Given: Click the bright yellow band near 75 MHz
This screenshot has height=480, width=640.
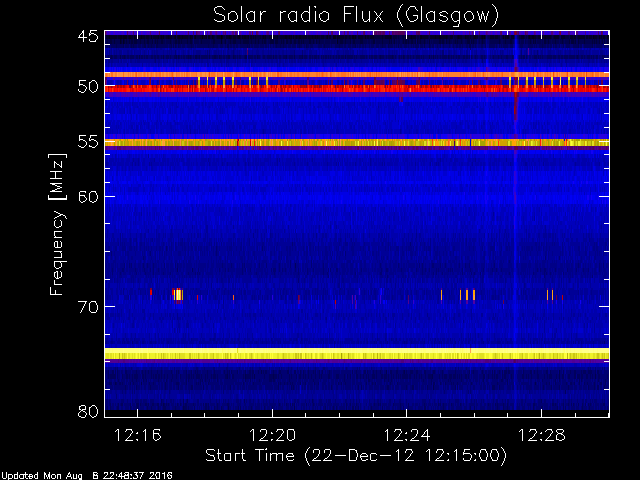Looking at the screenshot, I should click(357, 354).
